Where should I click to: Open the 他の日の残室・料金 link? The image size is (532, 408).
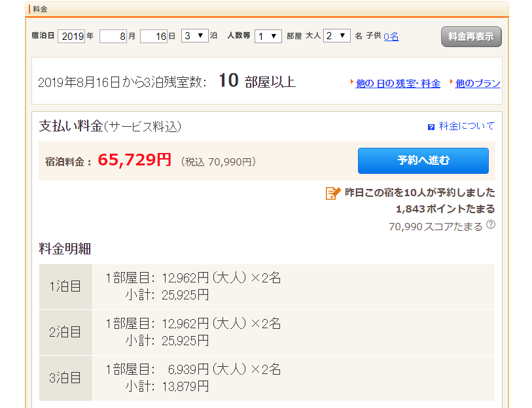point(398,84)
